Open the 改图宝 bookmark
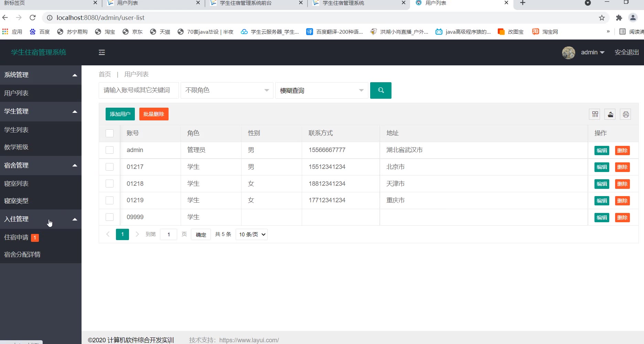644x344 pixels. click(511, 32)
